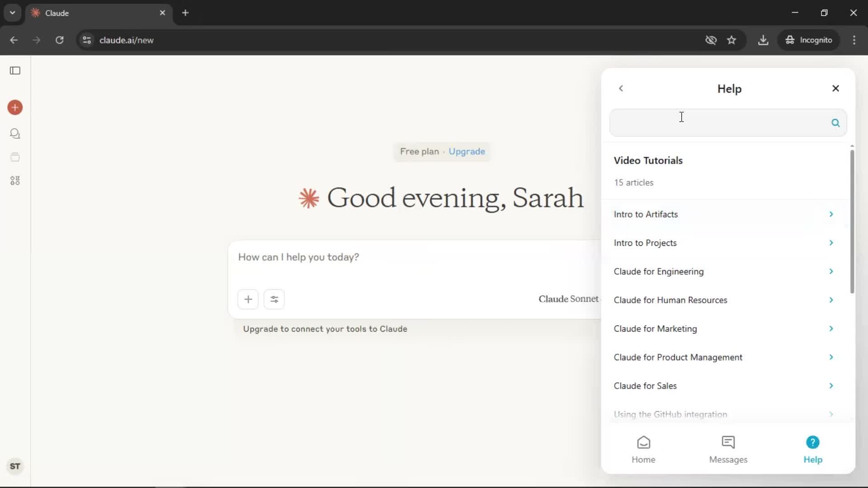Click the "Free plan" label
This screenshot has height=488, width=868.
pos(419,151)
